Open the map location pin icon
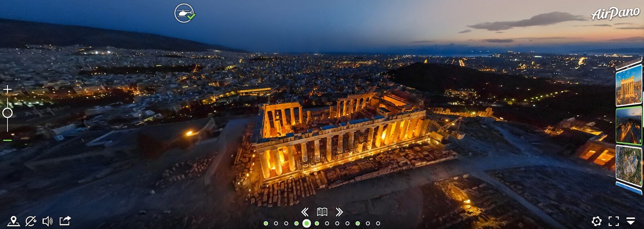The image size is (644, 229). point(13,221)
